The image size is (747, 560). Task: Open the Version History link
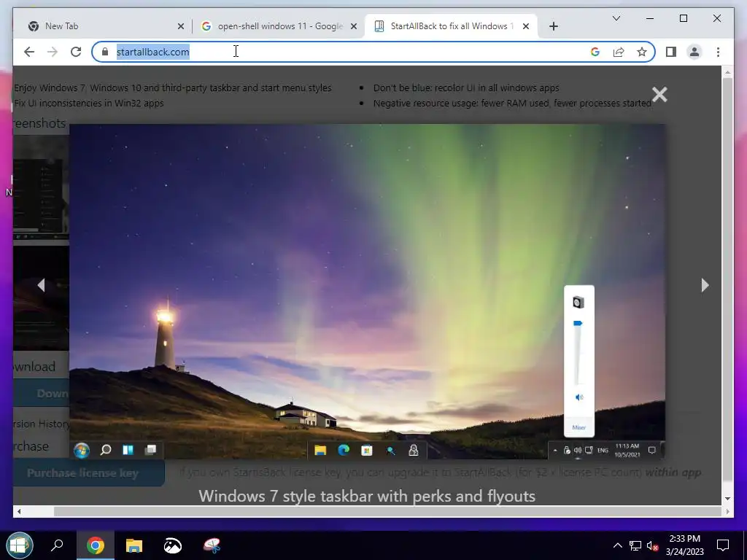point(42,424)
